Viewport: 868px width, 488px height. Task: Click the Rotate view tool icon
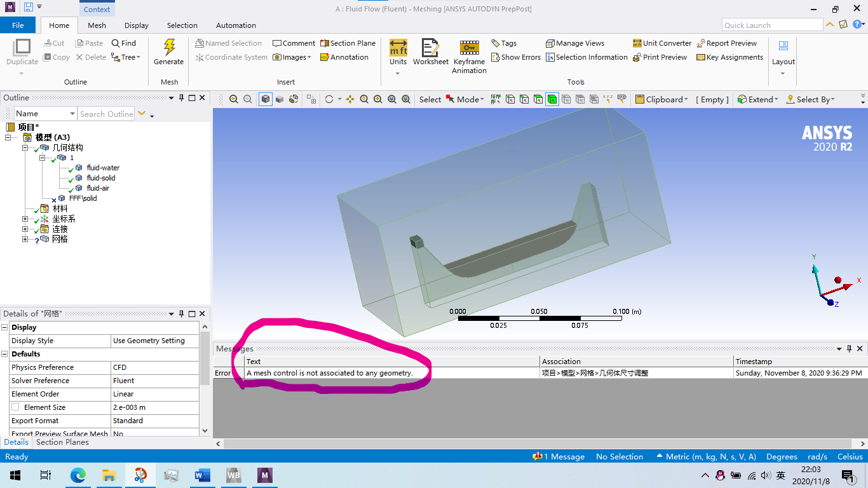tap(329, 99)
